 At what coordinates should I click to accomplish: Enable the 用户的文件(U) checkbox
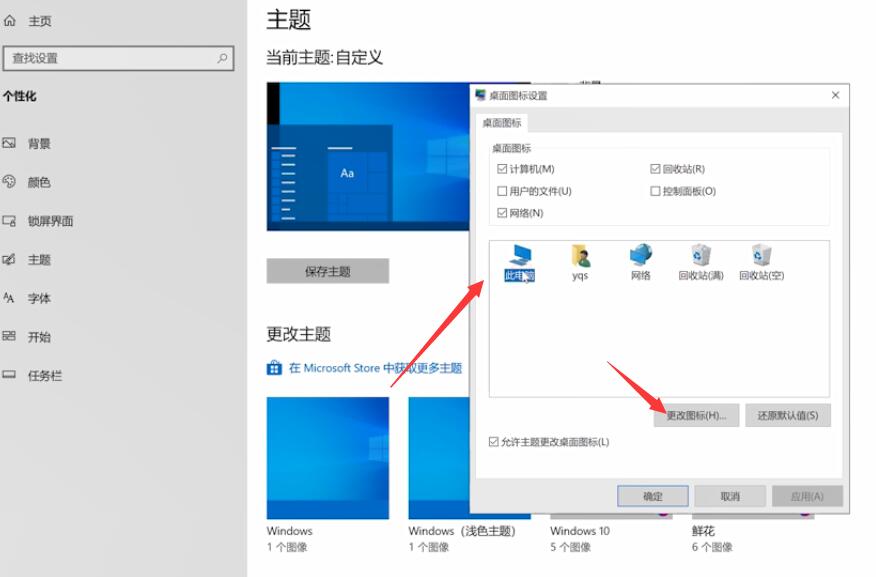coord(502,191)
